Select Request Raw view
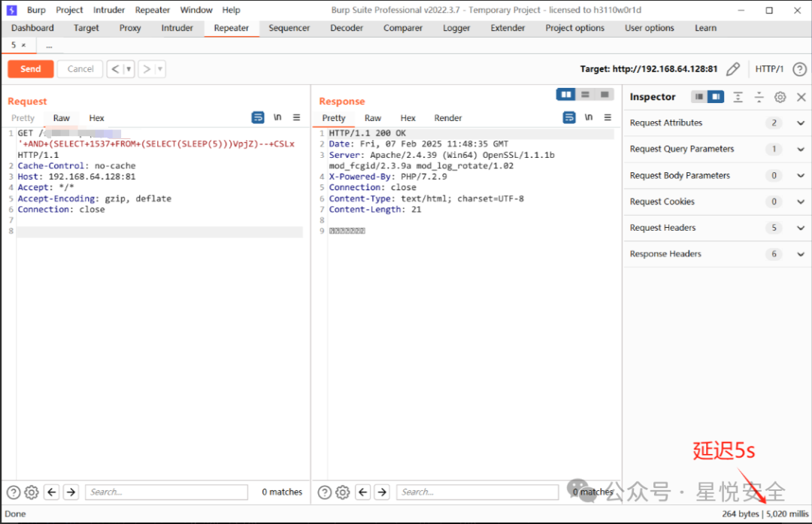 coord(61,118)
